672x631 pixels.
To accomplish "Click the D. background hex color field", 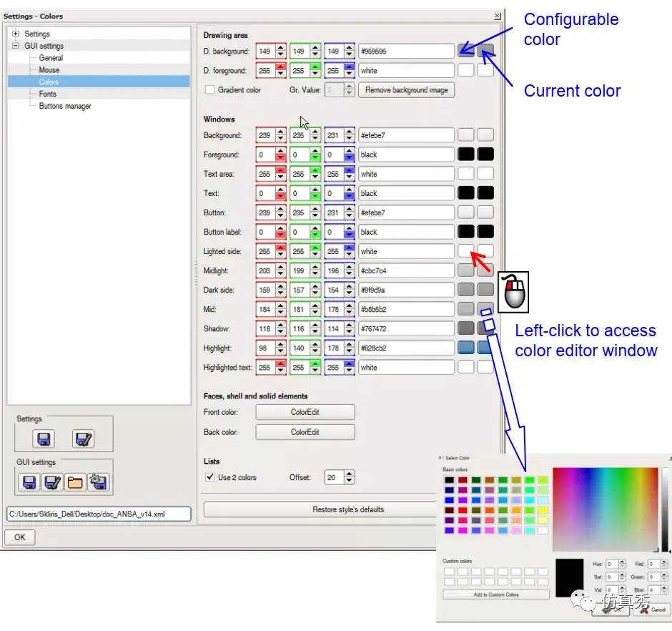I will click(406, 51).
